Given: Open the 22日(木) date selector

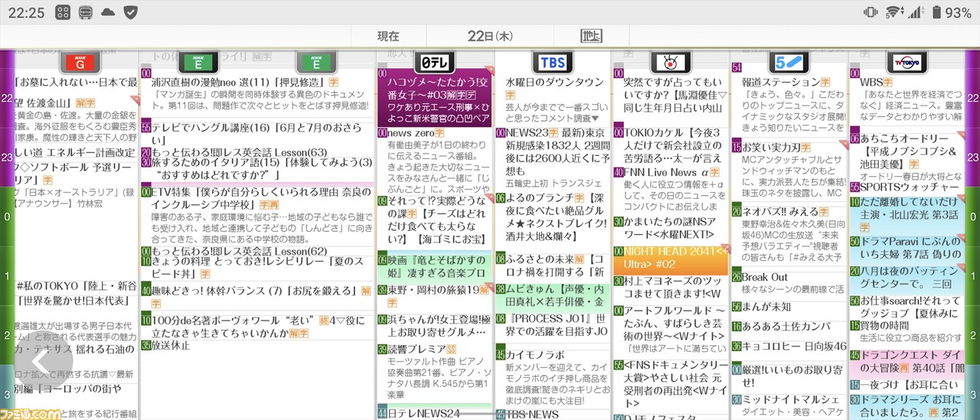Looking at the screenshot, I should point(490,36).
